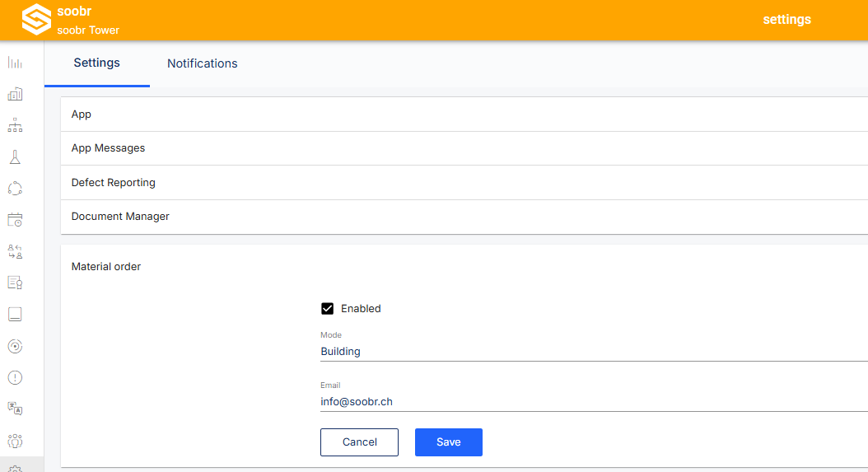Click the Email field containing info@soobr.ch
This screenshot has height=472, width=868.
[x=593, y=402]
